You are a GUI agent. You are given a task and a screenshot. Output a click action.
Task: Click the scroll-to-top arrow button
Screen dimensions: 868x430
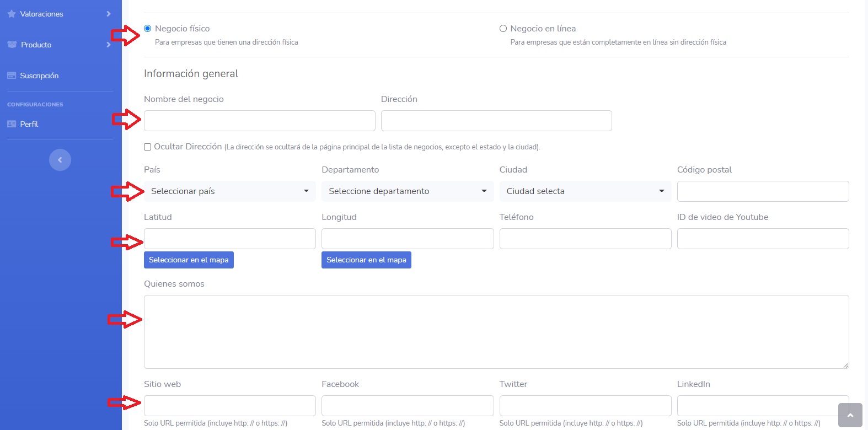tap(850, 415)
